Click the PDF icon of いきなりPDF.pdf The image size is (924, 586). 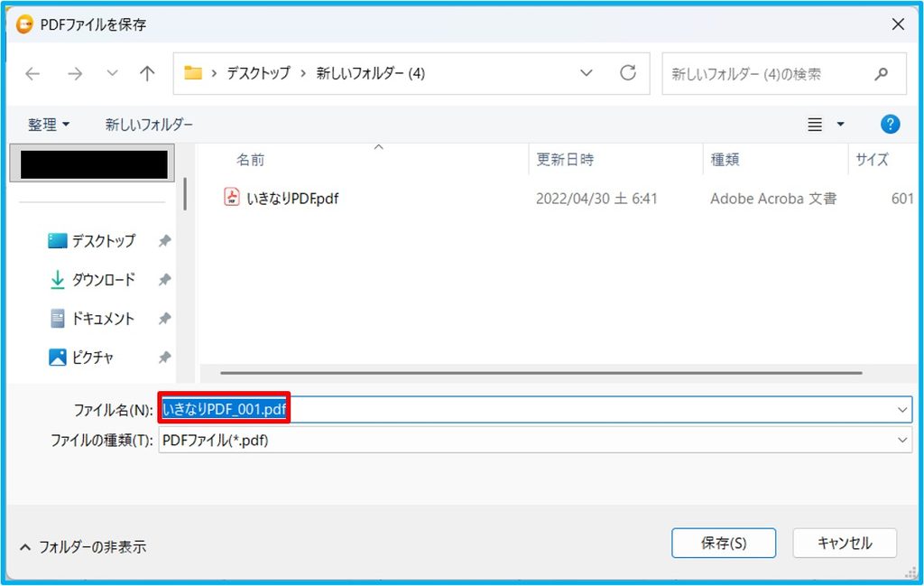[232, 197]
